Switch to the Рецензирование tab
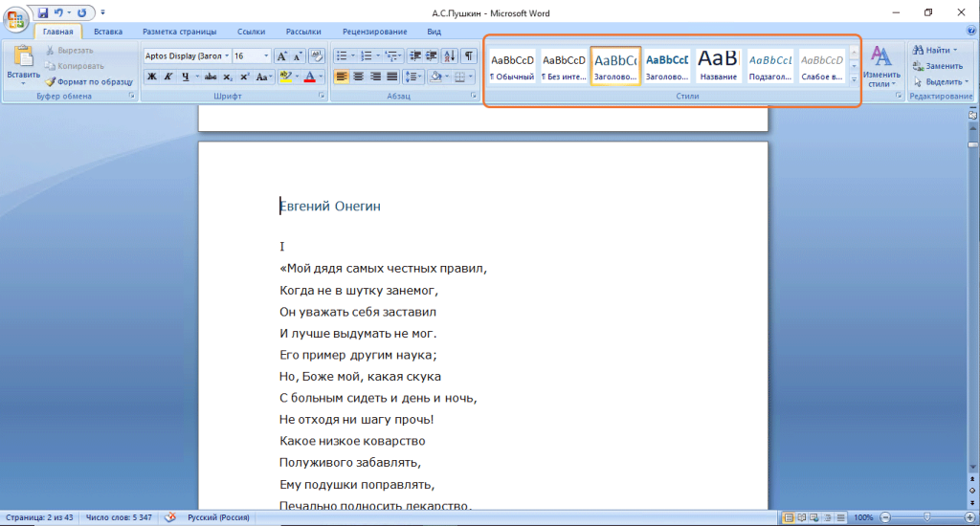This screenshot has height=526, width=980. (374, 32)
